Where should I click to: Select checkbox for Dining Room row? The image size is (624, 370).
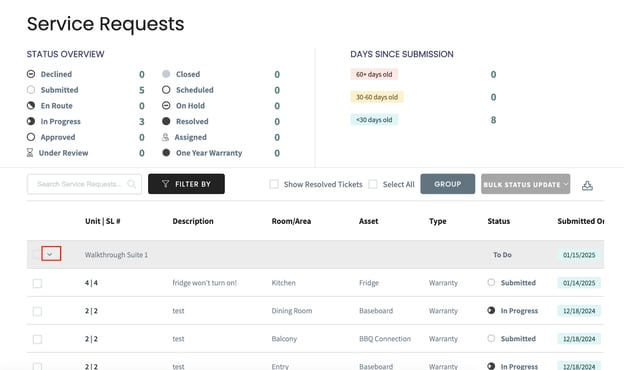(37, 311)
